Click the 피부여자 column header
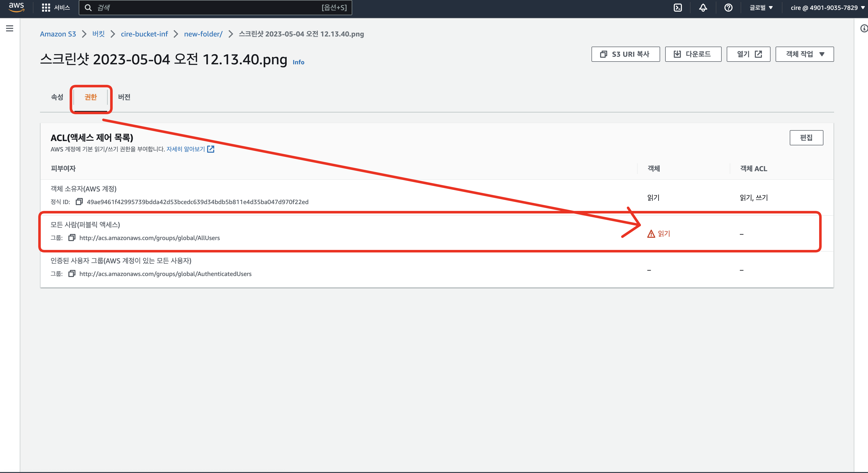The image size is (868, 473). tap(63, 168)
